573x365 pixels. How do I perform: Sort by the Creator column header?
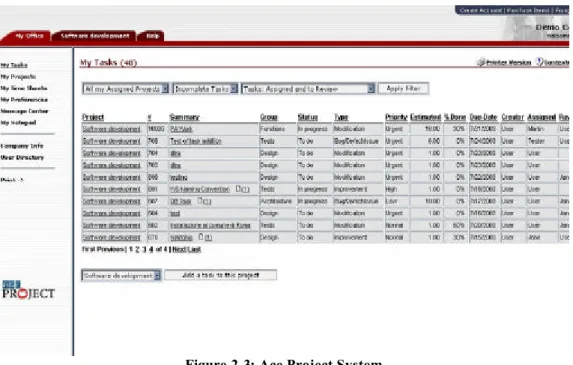[x=513, y=117]
